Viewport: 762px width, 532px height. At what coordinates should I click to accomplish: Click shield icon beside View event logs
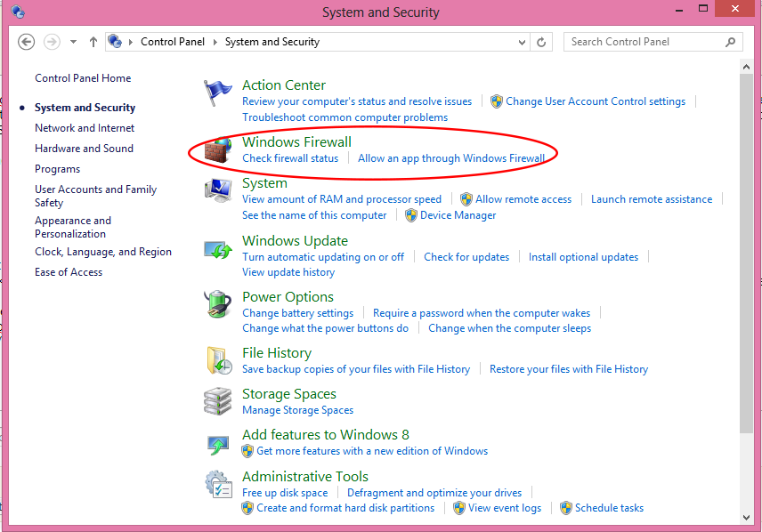(459, 508)
